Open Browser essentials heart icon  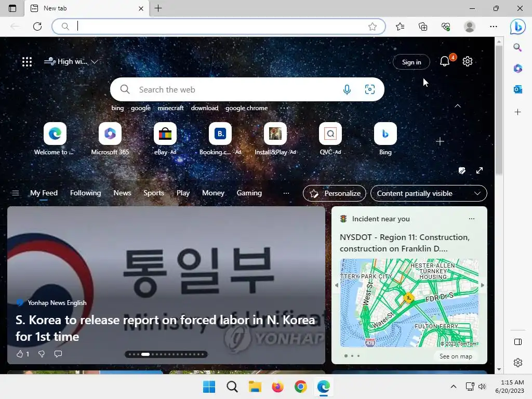pyautogui.click(x=446, y=26)
